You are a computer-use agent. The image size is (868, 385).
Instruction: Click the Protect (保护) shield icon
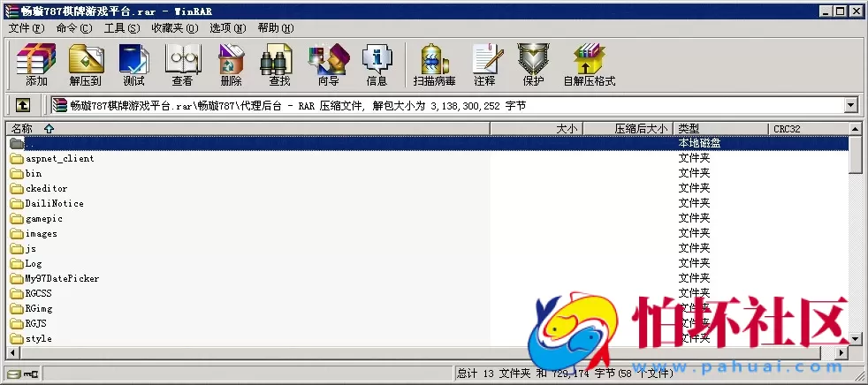point(533,64)
